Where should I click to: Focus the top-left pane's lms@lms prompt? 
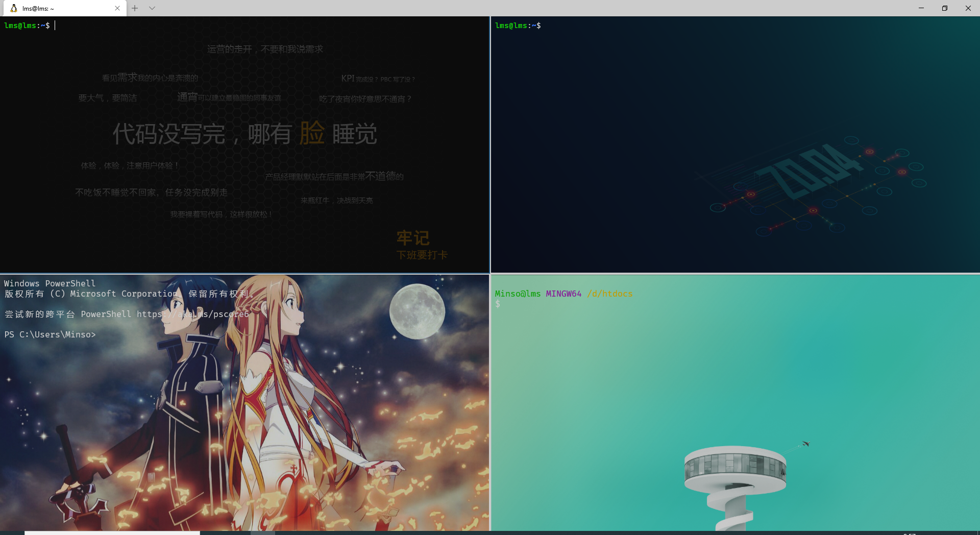click(x=27, y=26)
